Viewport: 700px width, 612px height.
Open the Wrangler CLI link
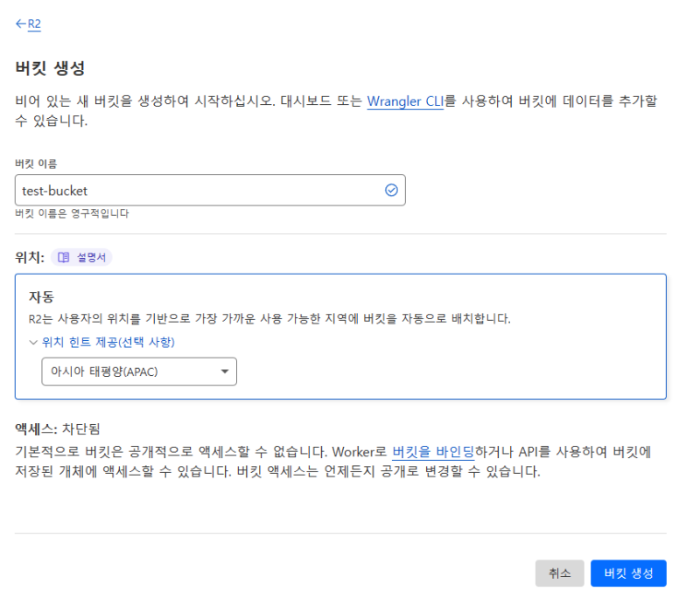(405, 101)
